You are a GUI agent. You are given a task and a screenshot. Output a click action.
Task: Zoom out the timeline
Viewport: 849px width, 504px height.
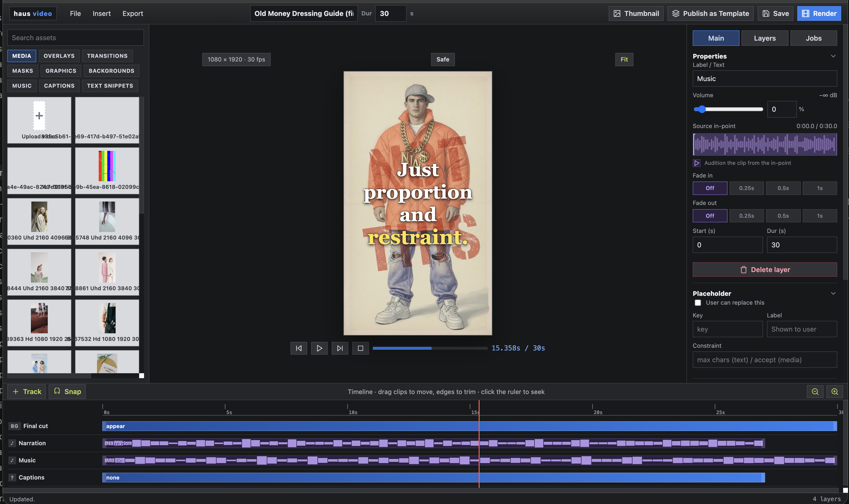click(x=815, y=392)
